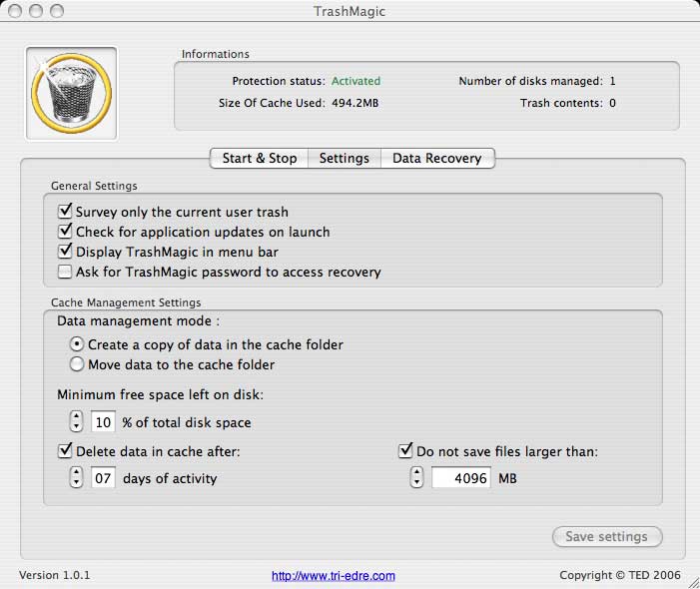
Task: Click the 10 percent disk space field
Action: (103, 421)
